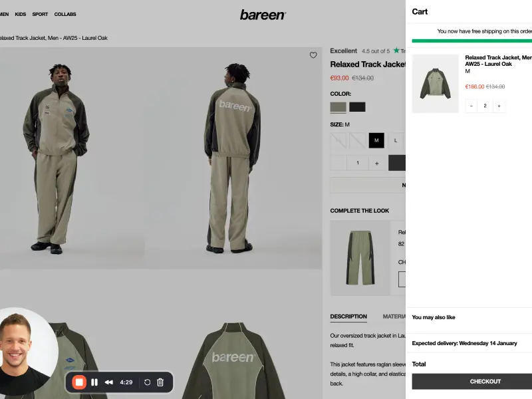
Task: Click the rewind recording icon
Action: point(109,382)
